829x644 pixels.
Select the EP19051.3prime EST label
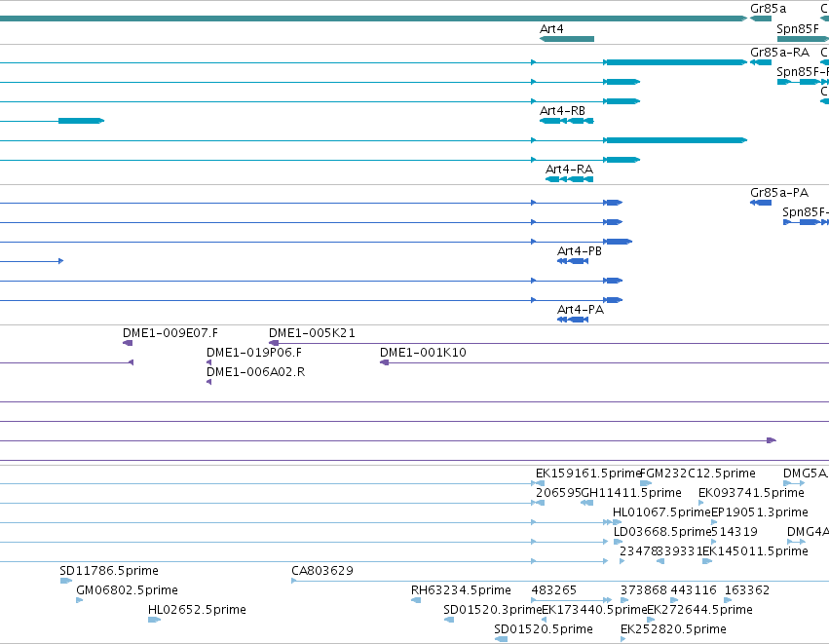(760, 512)
